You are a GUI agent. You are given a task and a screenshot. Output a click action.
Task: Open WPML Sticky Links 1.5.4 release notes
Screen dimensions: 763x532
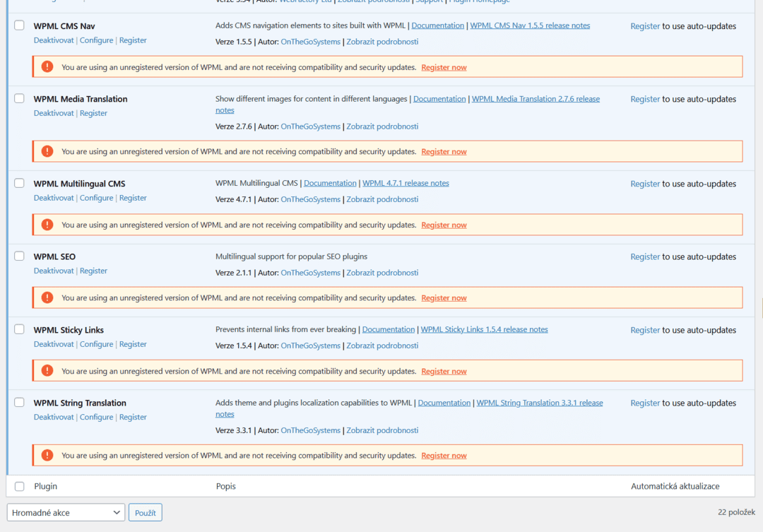click(484, 329)
